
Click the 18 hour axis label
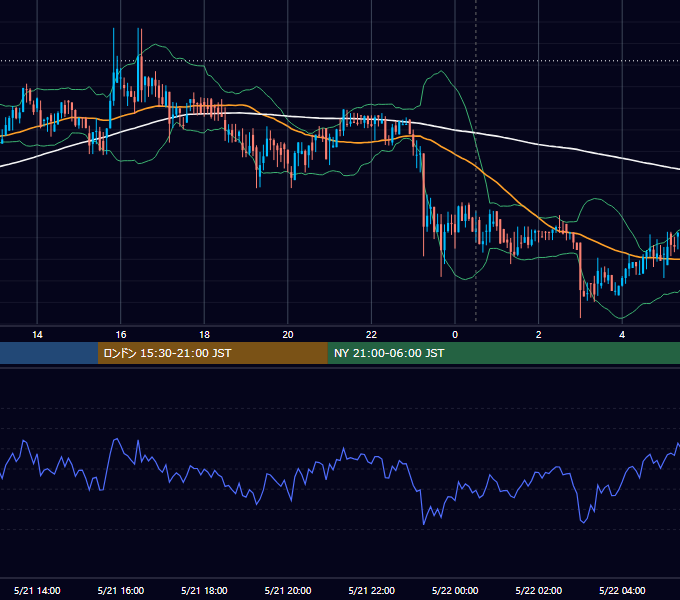(204, 335)
